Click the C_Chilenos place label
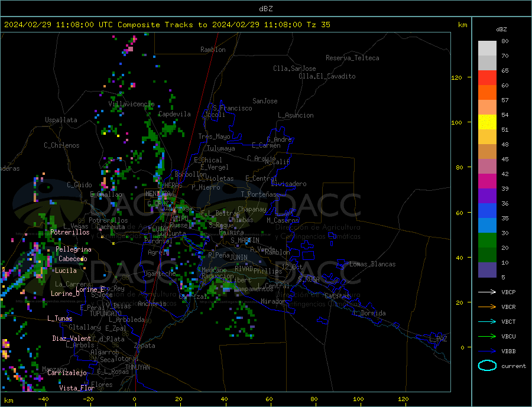Image resolution: width=532 pixels, height=407 pixels. pyautogui.click(x=61, y=145)
